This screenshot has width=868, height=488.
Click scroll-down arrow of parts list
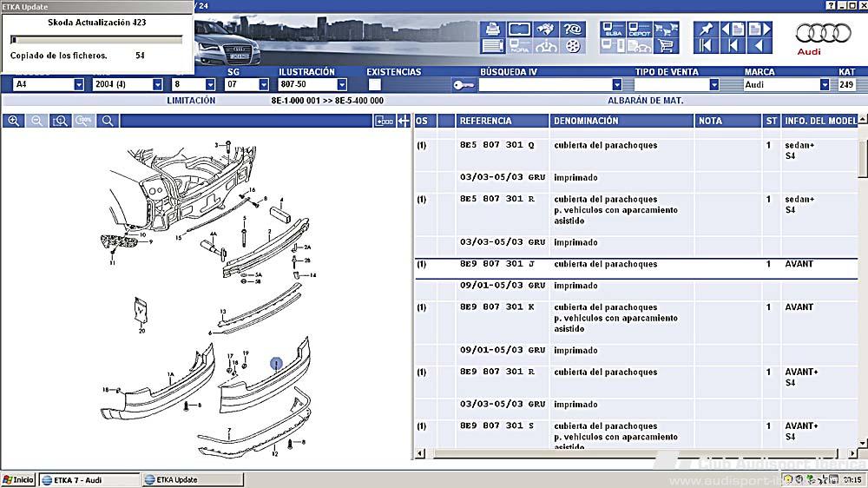[x=863, y=443]
